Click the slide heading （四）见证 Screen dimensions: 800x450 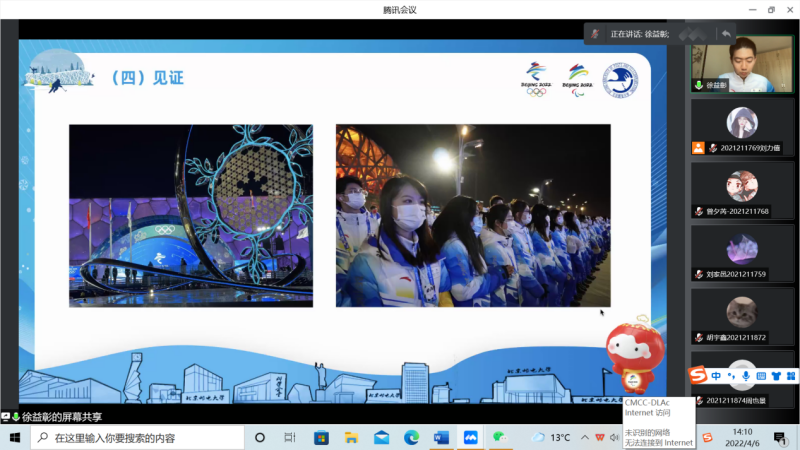[x=147, y=78]
